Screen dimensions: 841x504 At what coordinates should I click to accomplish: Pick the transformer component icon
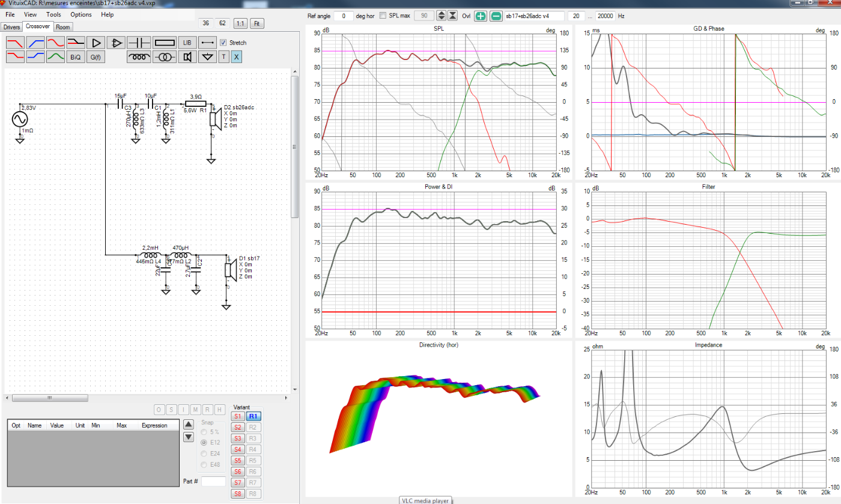[164, 57]
